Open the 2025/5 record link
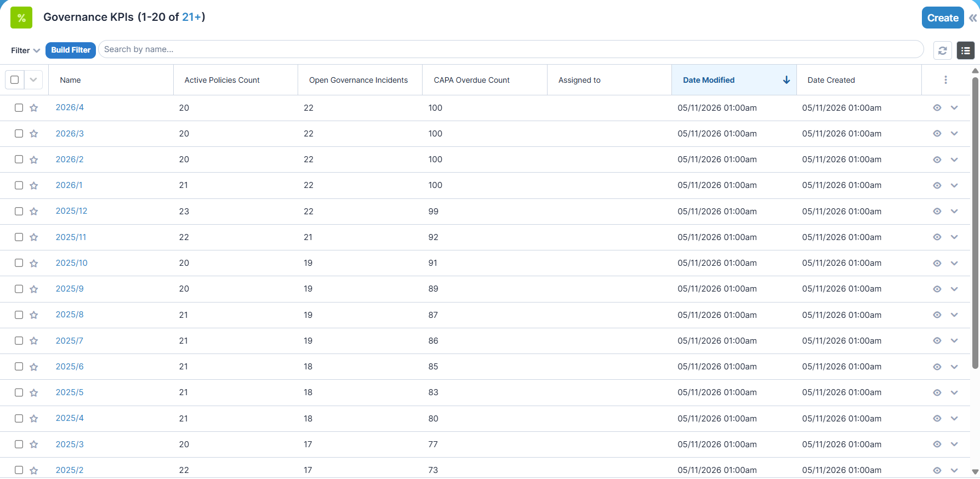The height and width of the screenshot is (479, 980). 70,392
